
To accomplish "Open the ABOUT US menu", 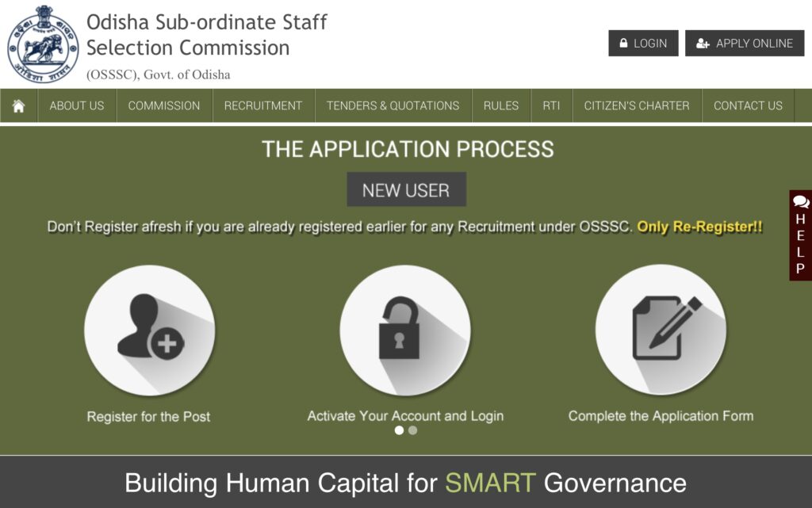I will pyautogui.click(x=77, y=106).
